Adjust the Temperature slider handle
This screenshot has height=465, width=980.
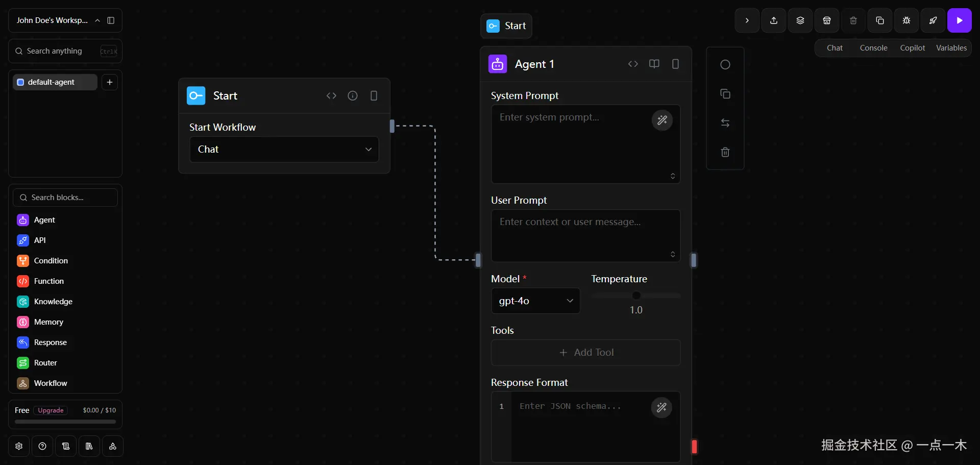coord(636,296)
